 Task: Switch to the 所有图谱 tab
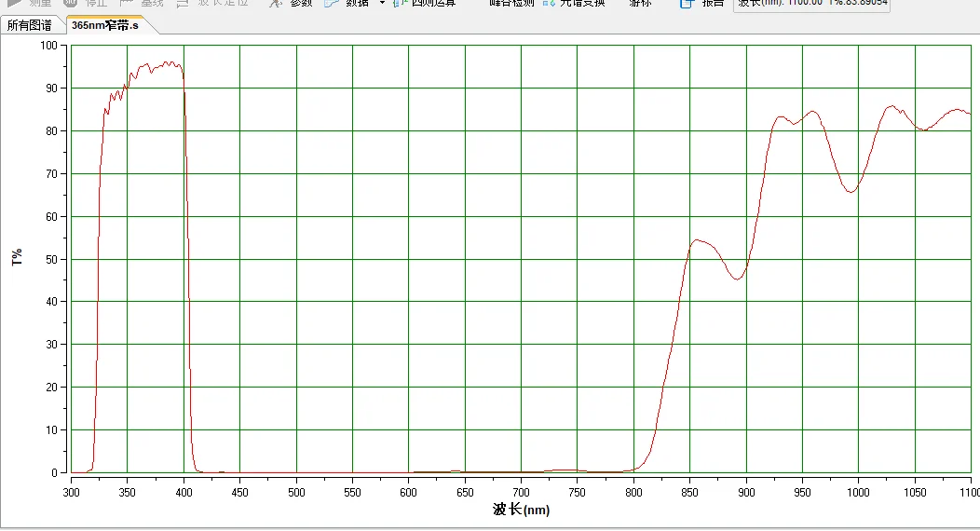click(30, 25)
